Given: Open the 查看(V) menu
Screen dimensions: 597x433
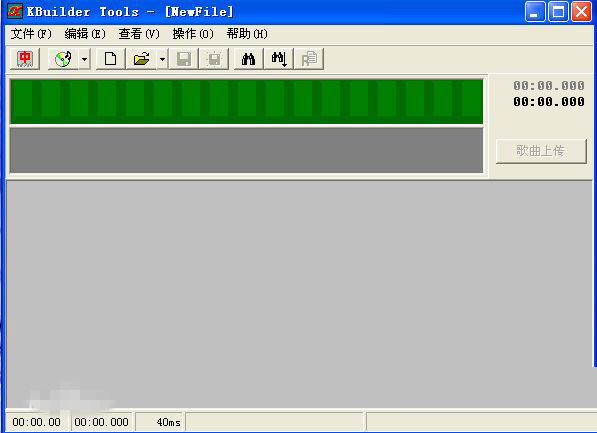Looking at the screenshot, I should click(139, 34).
